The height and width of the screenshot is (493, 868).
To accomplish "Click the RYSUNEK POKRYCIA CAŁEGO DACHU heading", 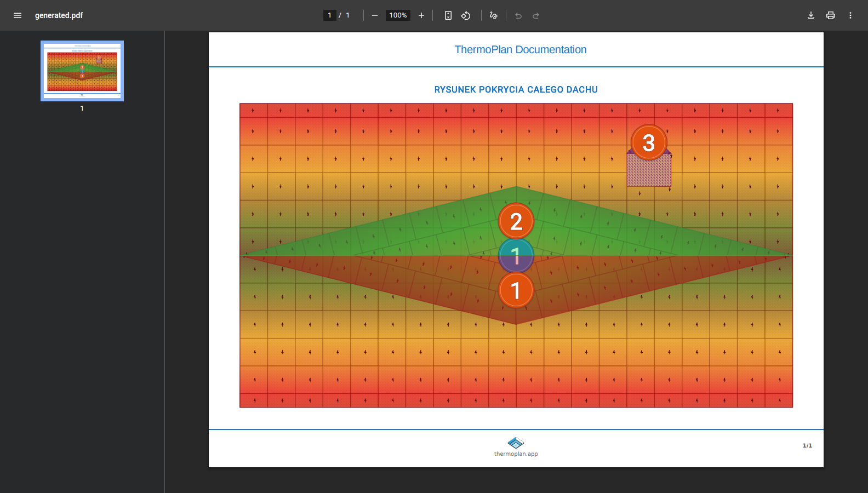I will click(516, 89).
